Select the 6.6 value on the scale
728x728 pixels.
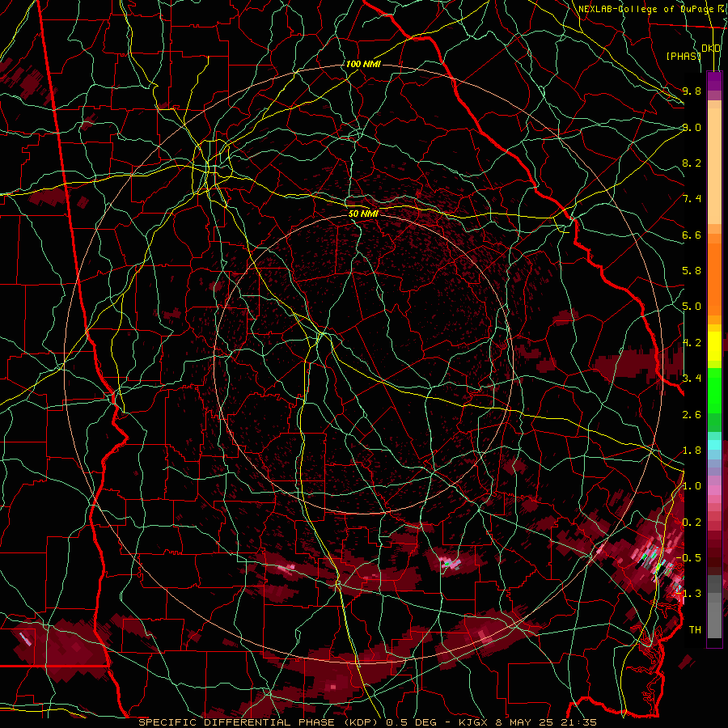pos(692,235)
